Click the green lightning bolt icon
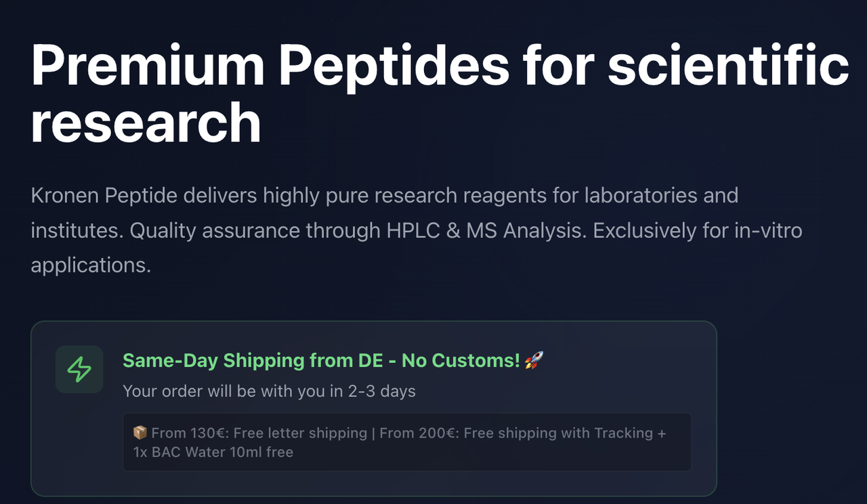The image size is (867, 504). click(x=79, y=369)
